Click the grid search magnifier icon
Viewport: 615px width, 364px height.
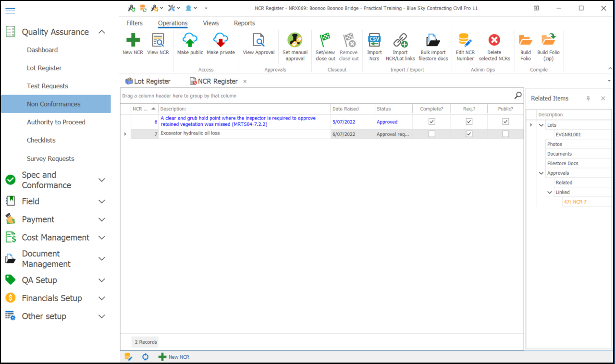518,95
